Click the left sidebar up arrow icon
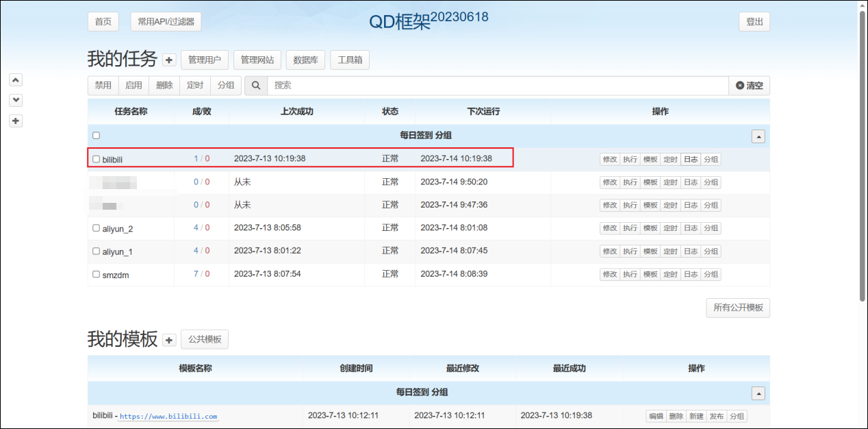This screenshot has height=429, width=868. [16, 79]
